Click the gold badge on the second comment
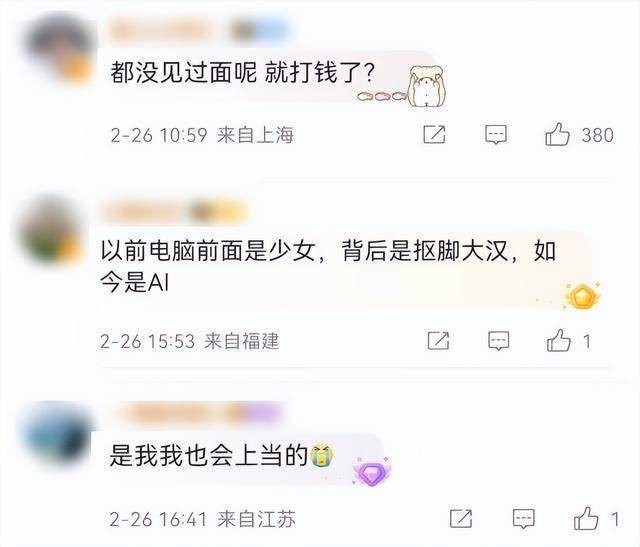 pos(582,296)
